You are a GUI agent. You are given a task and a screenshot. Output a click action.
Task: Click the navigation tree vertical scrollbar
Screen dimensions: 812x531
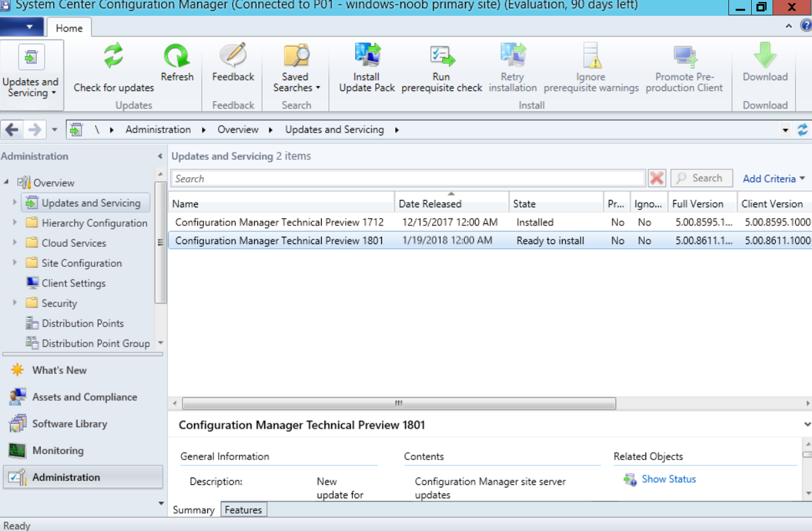pos(161,243)
